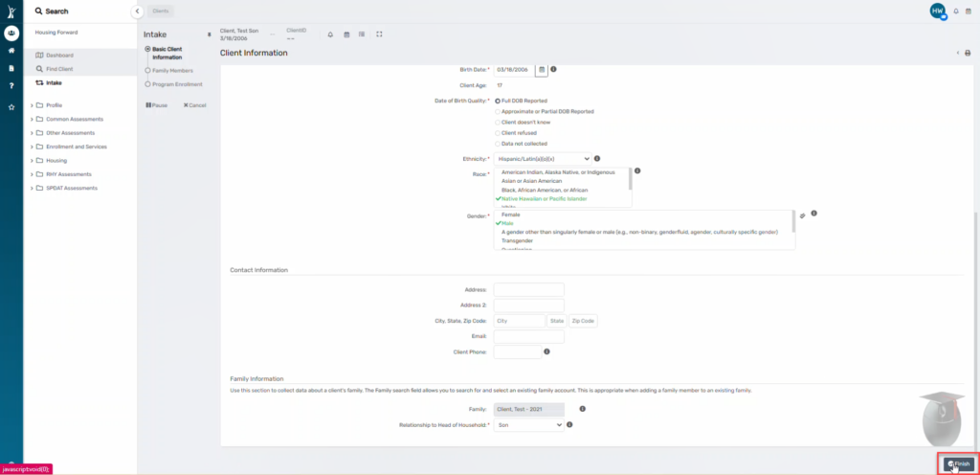Image resolution: width=980 pixels, height=475 pixels.
Task: Select Asian or Asian American race
Action: pos(531,181)
